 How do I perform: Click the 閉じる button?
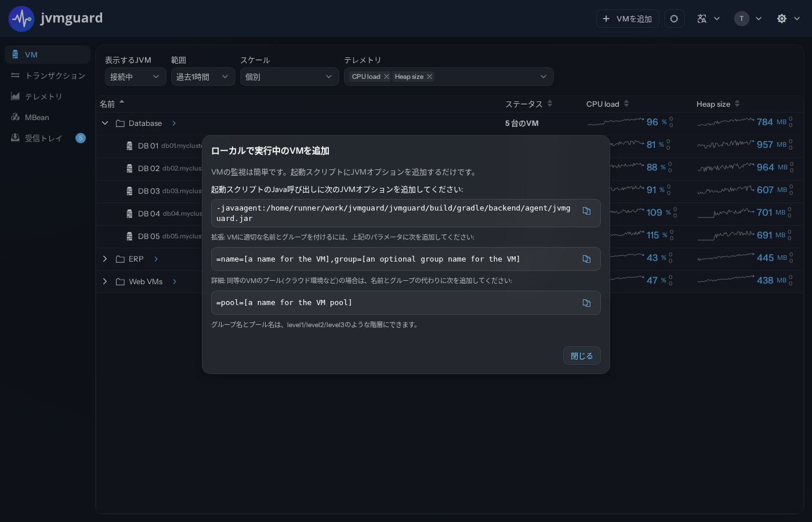[x=582, y=356]
